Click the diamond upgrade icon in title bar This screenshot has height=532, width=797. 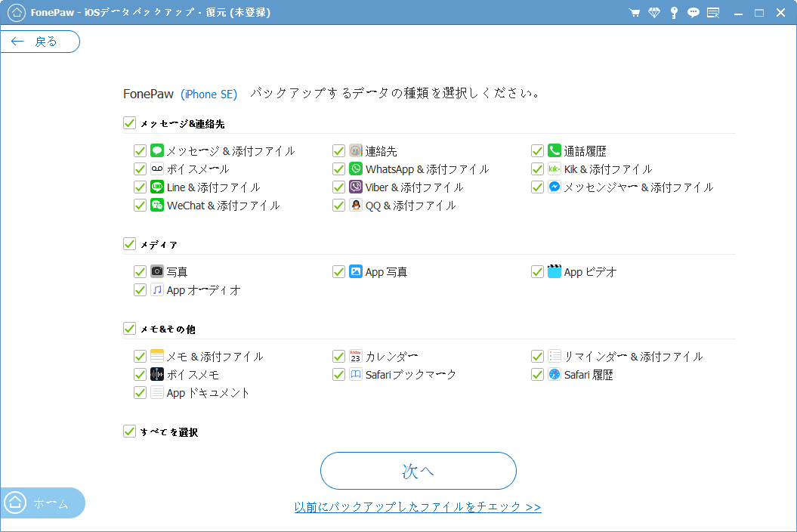click(653, 12)
